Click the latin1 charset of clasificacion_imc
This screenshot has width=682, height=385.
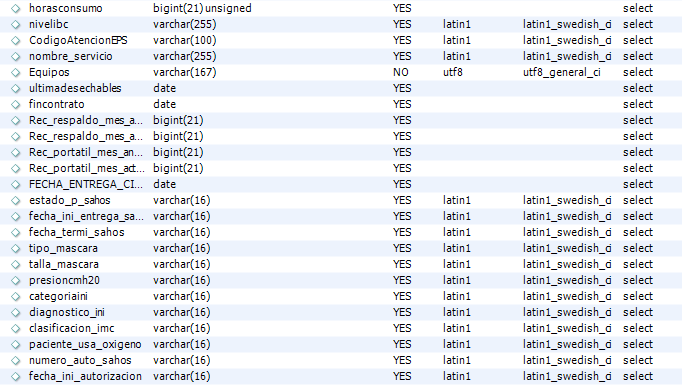click(457, 328)
